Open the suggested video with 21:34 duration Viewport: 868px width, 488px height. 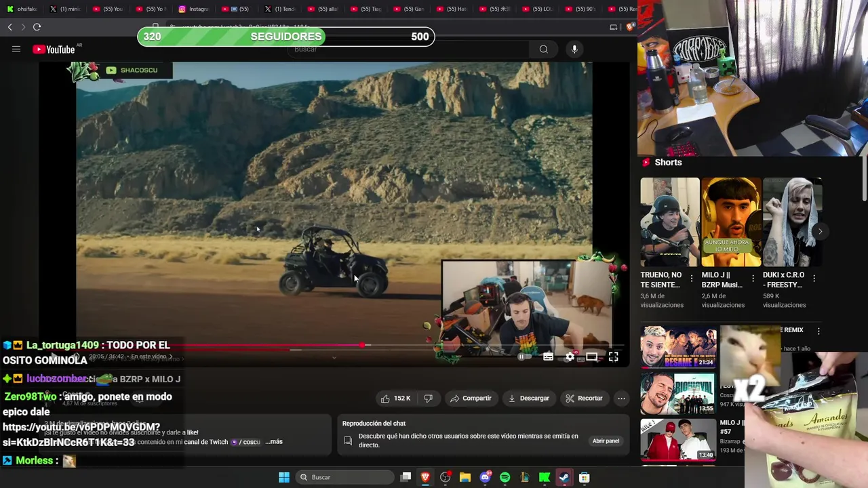point(678,347)
